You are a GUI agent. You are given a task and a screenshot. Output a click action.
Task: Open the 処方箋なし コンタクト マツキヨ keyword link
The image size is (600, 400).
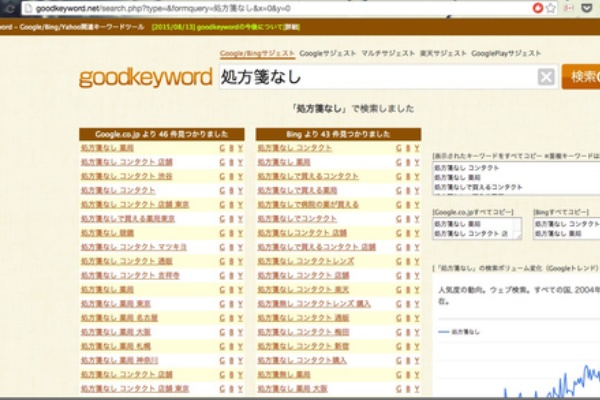pyautogui.click(x=134, y=247)
